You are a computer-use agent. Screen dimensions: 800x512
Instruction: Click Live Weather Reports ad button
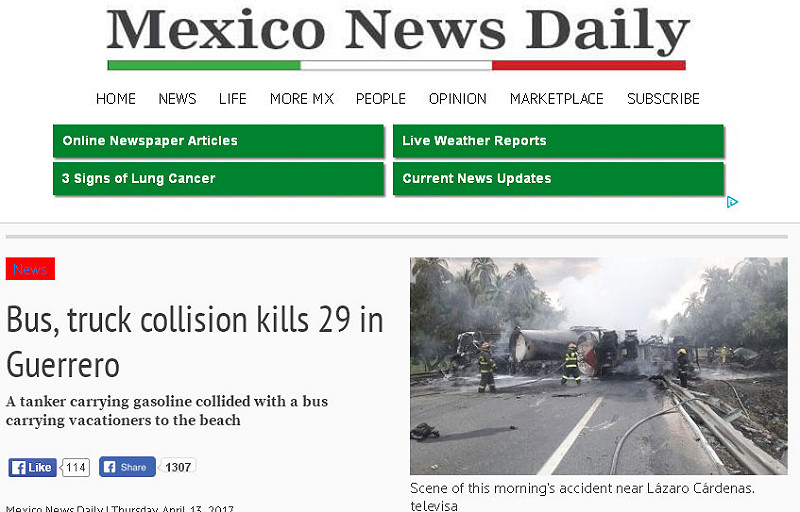[558, 141]
